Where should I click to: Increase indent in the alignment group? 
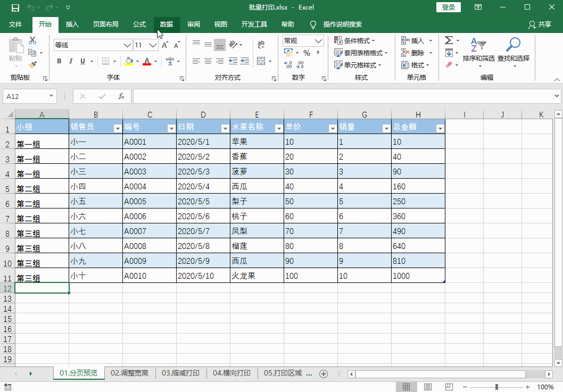(245, 61)
